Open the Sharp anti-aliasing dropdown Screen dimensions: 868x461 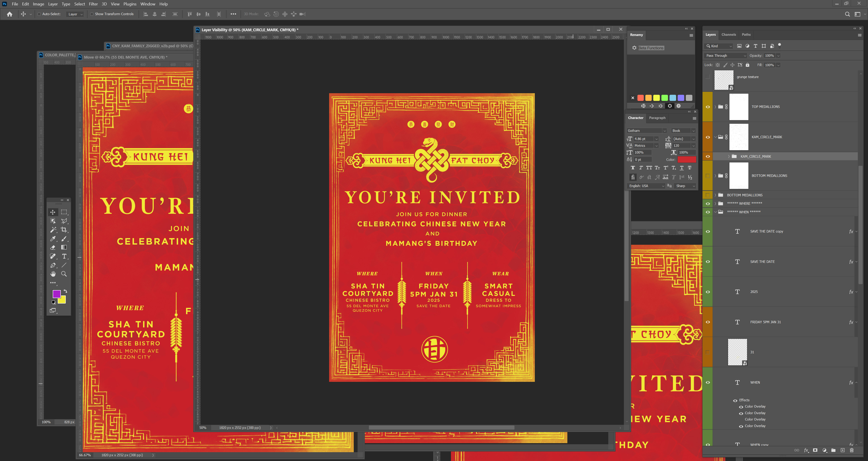pos(685,186)
